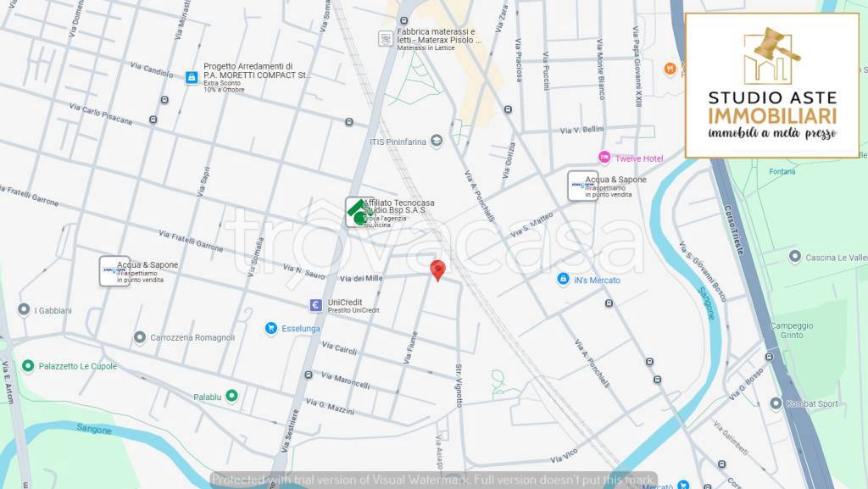The image size is (868, 489).
Task: Select the bus stop icon near Via Maroncelli
Action: 309,375
